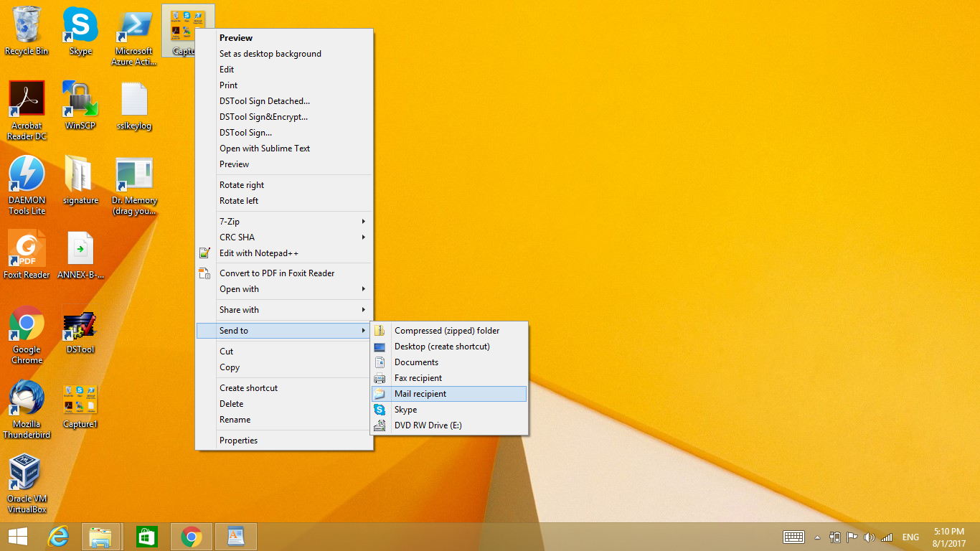Open WinSCP desktop icon
The image size is (980, 551).
80,100
